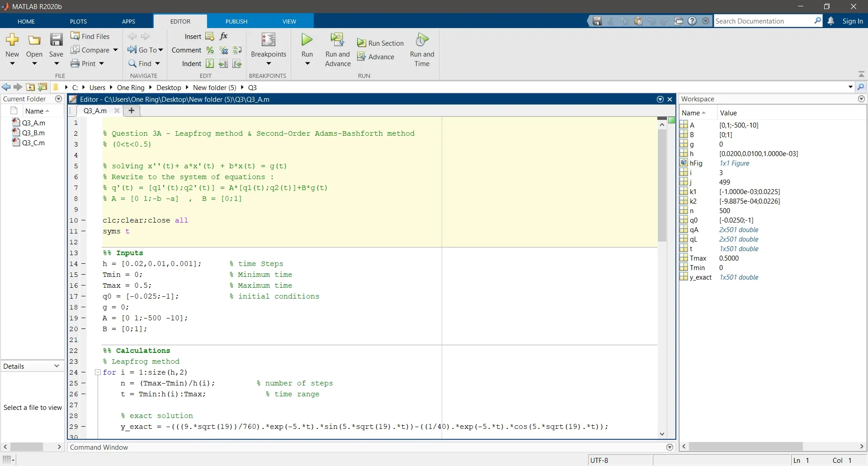Viewport: 868px width, 466px height.
Task: Expand the Details panel chevron
Action: (x=57, y=366)
